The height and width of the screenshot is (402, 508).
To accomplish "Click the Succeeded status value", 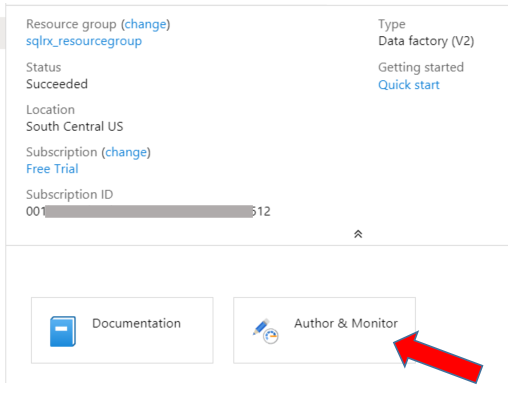I will click(57, 84).
